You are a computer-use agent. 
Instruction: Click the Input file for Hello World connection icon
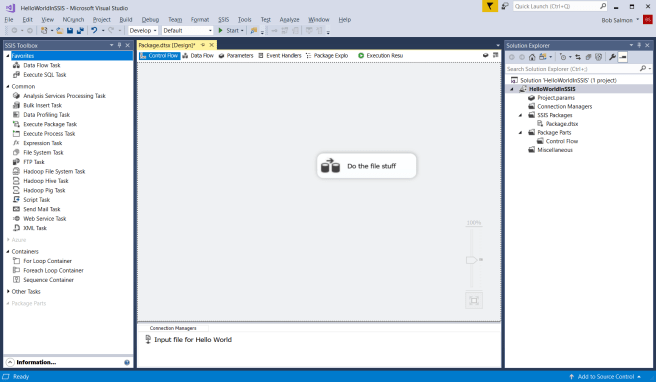(148, 339)
